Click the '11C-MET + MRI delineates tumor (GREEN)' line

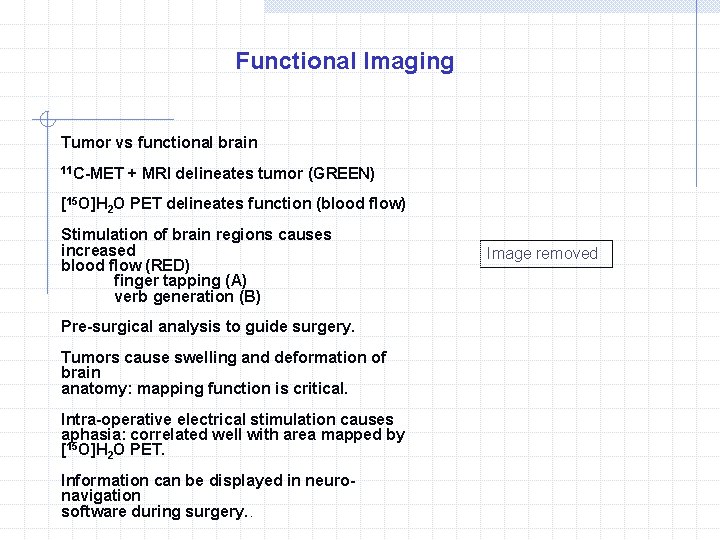[x=218, y=173]
